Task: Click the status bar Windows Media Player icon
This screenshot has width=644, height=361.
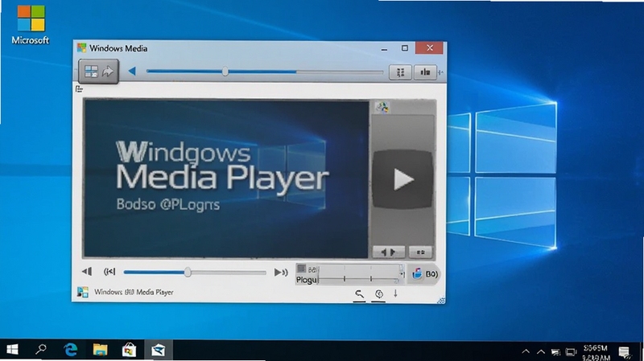Action: pos(83,292)
